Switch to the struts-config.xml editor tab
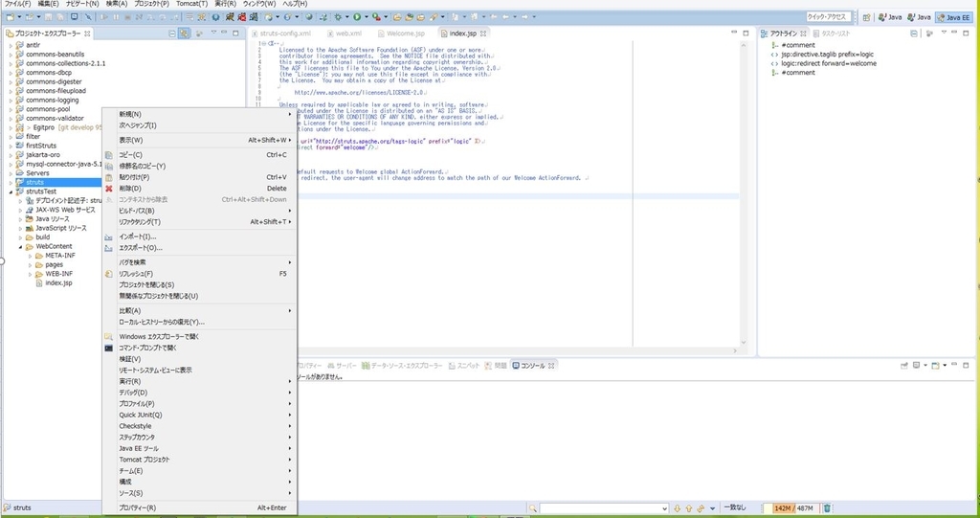Image resolution: width=980 pixels, height=518 pixels. (x=280, y=34)
